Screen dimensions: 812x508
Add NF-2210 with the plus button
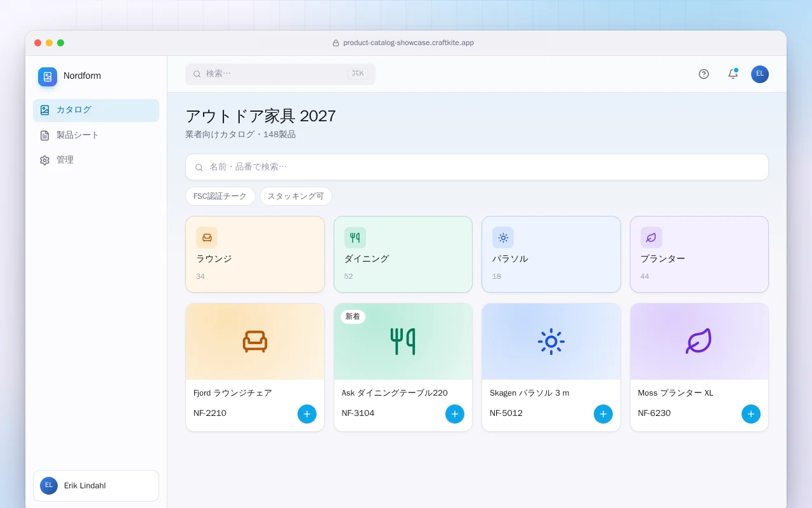point(307,414)
